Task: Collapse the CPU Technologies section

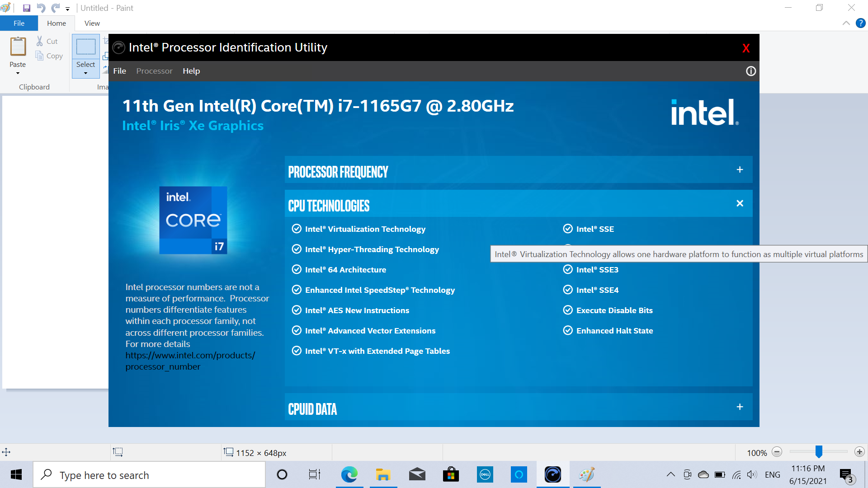Action: coord(740,203)
